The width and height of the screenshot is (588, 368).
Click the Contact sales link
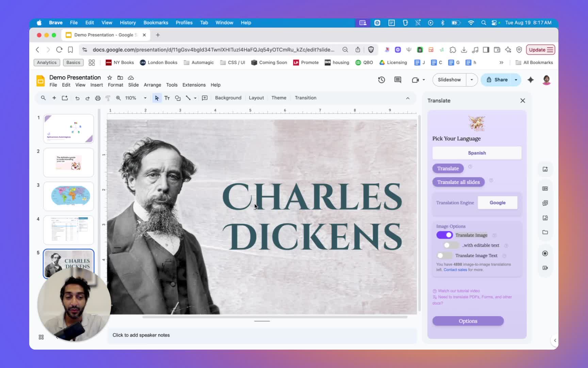coord(455,270)
